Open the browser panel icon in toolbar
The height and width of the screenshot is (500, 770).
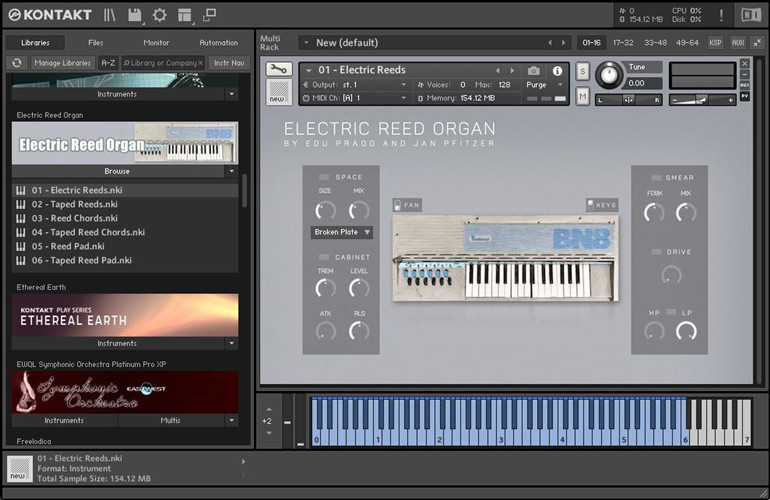tap(109, 15)
